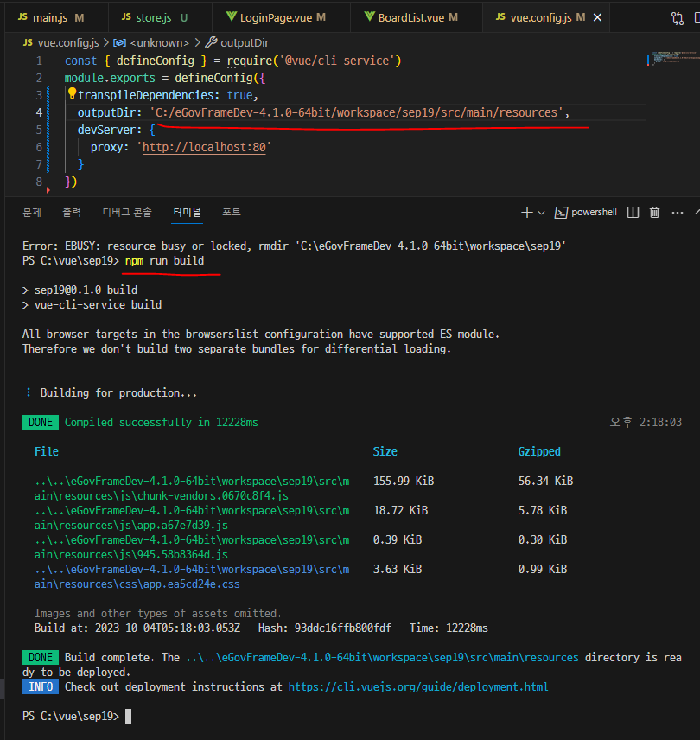Click 'npm run build' command text
This screenshot has width=700, height=740.
[x=164, y=261]
